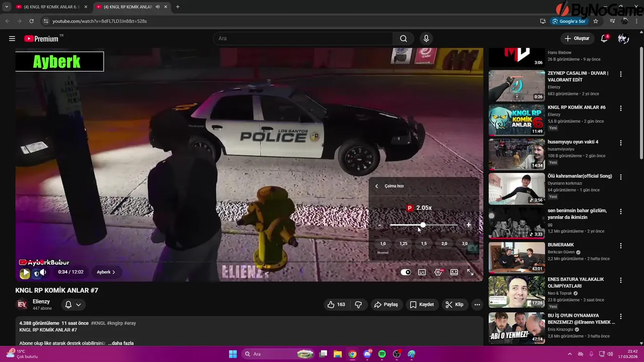Open Windows Start menu
Image resolution: width=644 pixels, height=362 pixels.
pyautogui.click(x=233, y=354)
